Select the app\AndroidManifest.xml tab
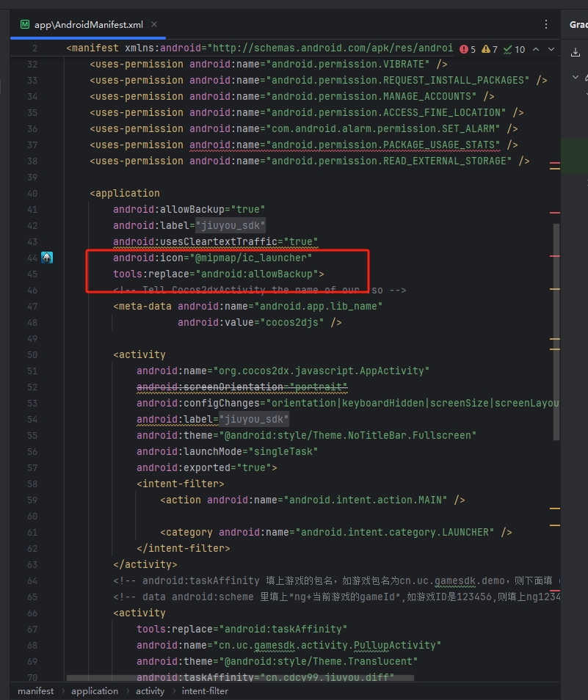The height and width of the screenshot is (700, 588). click(x=88, y=24)
